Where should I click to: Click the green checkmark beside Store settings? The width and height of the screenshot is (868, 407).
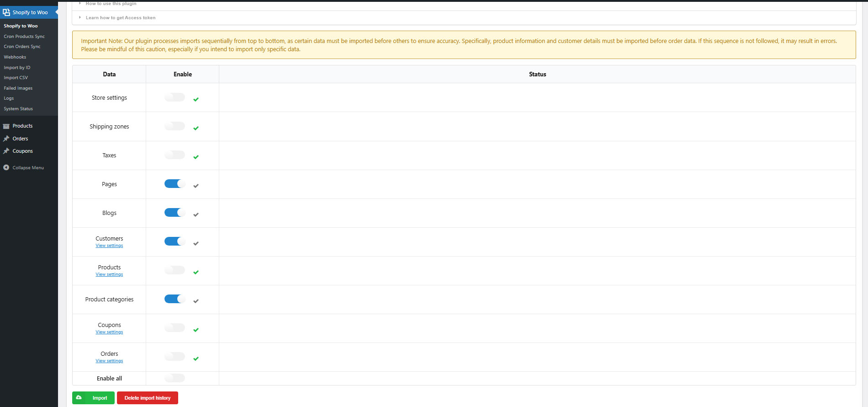pos(196,99)
